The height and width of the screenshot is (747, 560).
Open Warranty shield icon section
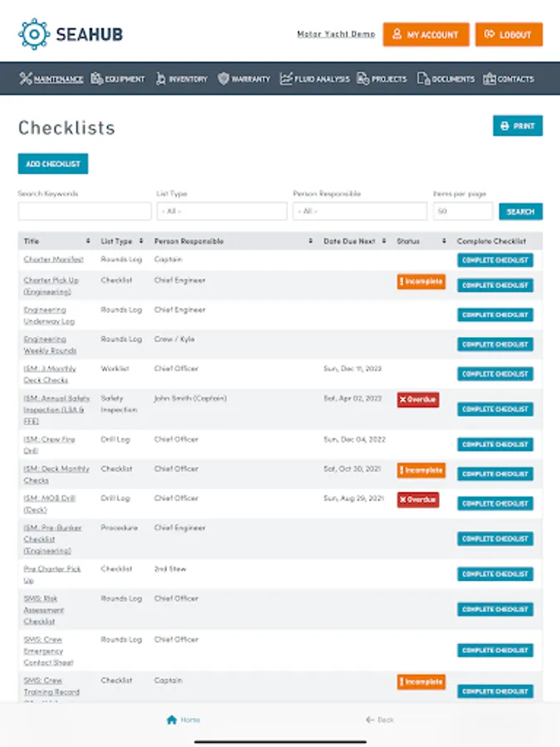(223, 79)
